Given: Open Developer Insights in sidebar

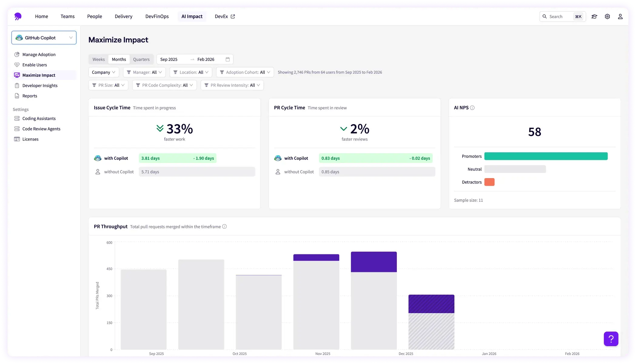Looking at the screenshot, I should (x=40, y=85).
